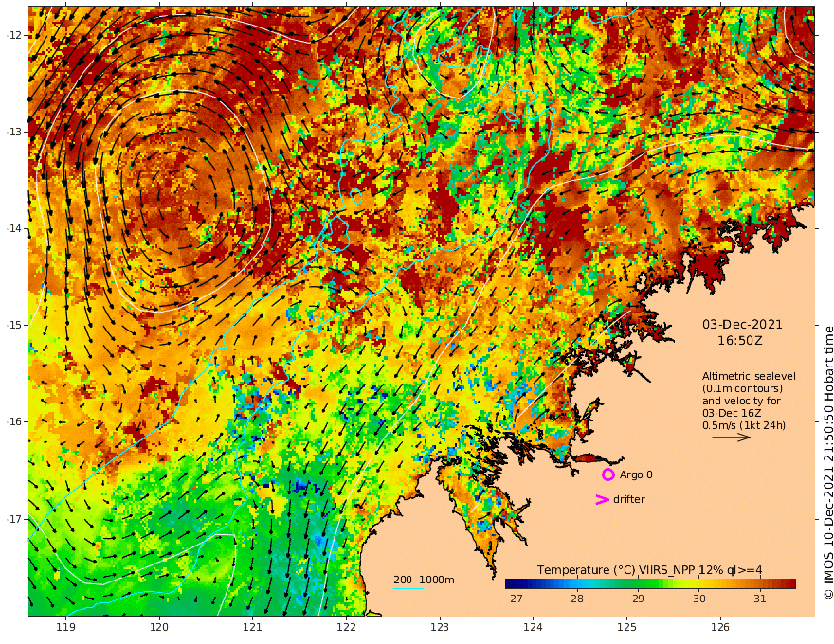Image resolution: width=834 pixels, height=644 pixels.
Task: Click longitude axis label 122
Action: click(x=346, y=627)
